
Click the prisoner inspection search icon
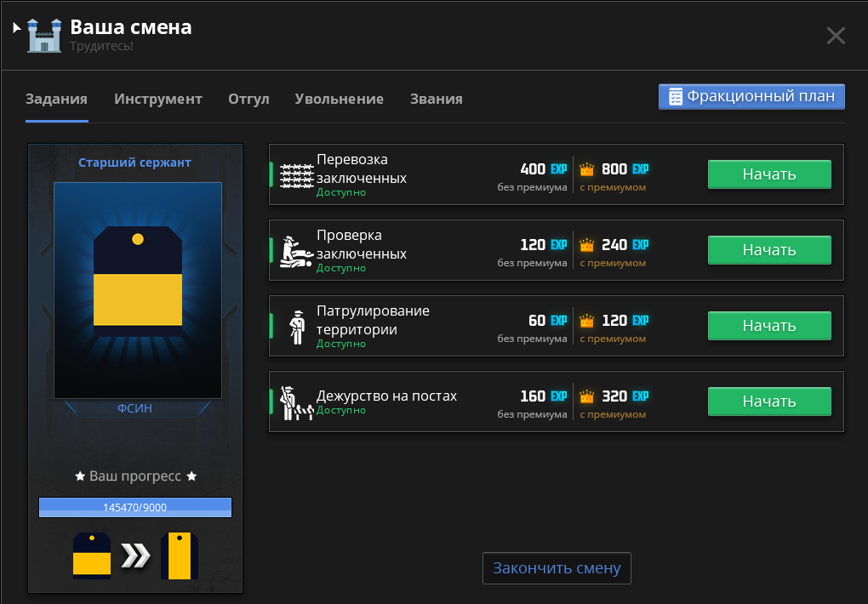[x=296, y=250]
